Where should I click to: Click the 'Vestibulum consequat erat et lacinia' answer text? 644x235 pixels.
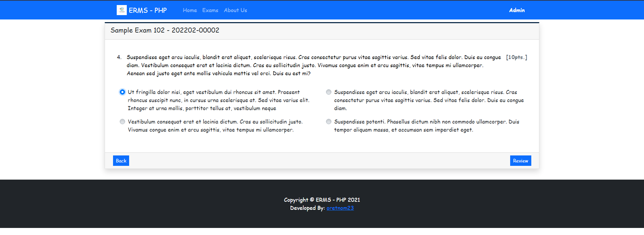pyautogui.click(x=215, y=126)
